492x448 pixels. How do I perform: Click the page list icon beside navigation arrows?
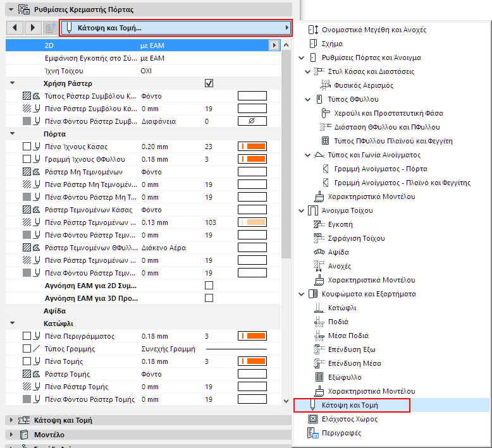pyautogui.click(x=51, y=28)
